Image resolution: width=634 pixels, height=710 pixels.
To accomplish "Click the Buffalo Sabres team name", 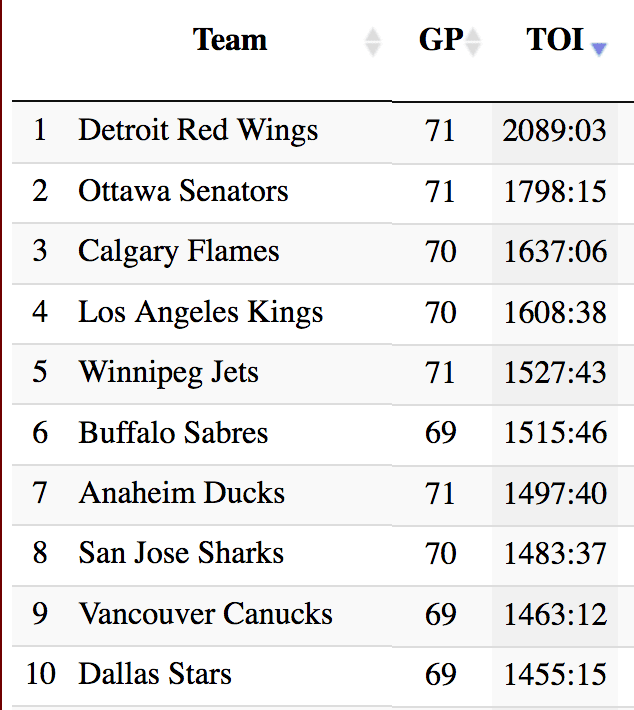I will click(x=173, y=433).
